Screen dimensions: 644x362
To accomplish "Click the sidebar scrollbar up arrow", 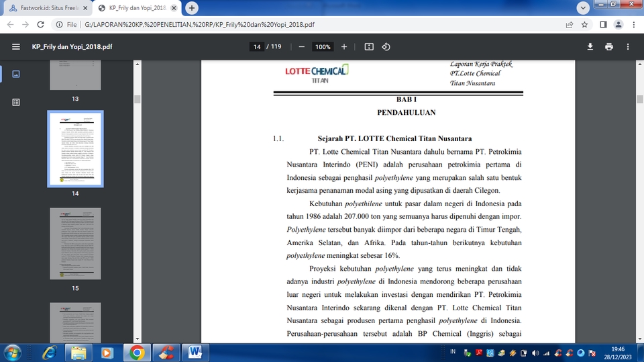I will click(x=137, y=64).
